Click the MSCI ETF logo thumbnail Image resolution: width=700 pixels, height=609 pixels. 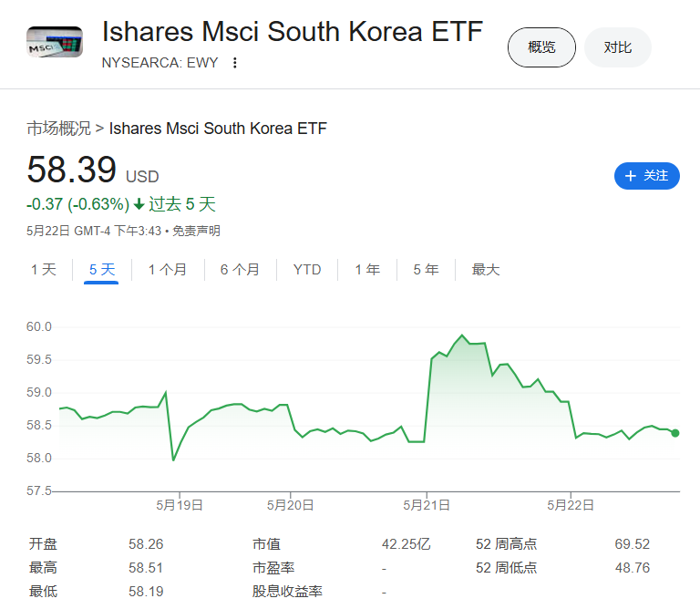pyautogui.click(x=55, y=42)
